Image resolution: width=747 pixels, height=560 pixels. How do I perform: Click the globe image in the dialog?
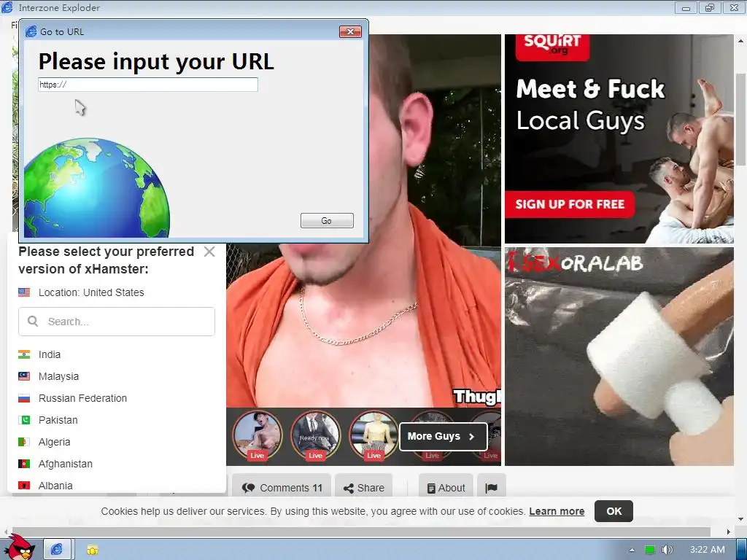tap(97, 187)
